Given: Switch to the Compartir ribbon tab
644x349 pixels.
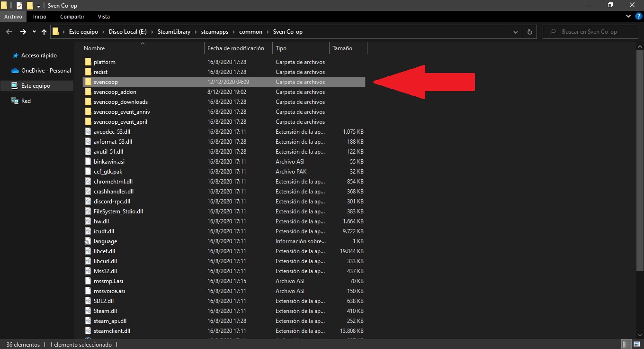Looking at the screenshot, I should (72, 17).
